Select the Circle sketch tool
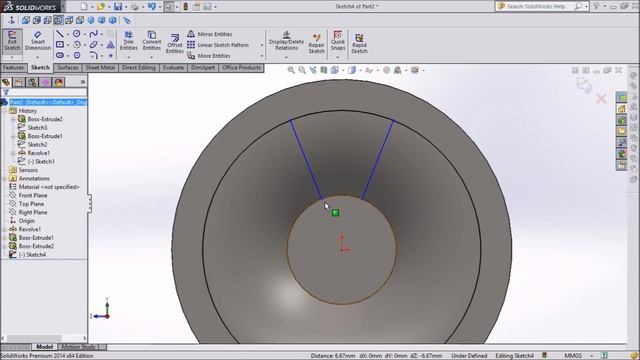This screenshot has height=360, width=640. pyautogui.click(x=76, y=34)
